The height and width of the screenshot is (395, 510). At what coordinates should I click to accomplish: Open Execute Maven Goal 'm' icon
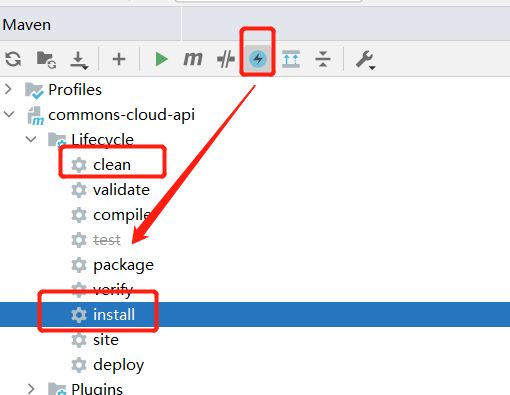(x=193, y=59)
